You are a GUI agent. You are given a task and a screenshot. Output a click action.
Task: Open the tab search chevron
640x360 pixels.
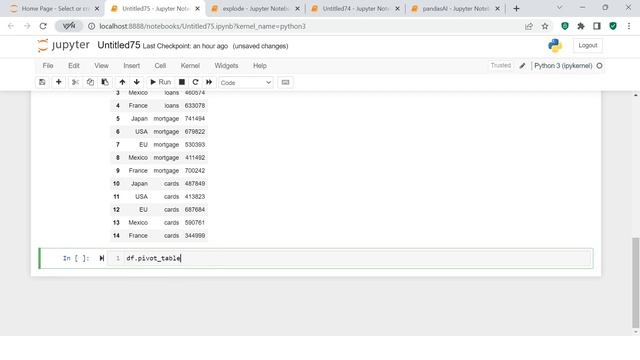click(560, 7)
